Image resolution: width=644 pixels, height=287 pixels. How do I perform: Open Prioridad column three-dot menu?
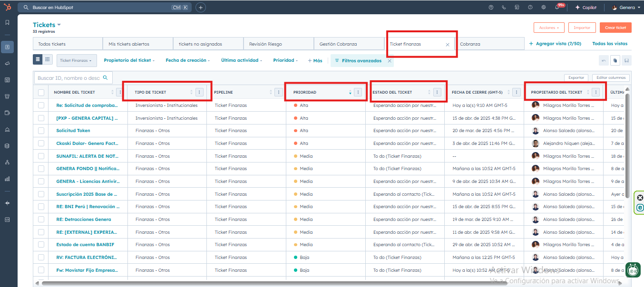pyautogui.click(x=358, y=92)
